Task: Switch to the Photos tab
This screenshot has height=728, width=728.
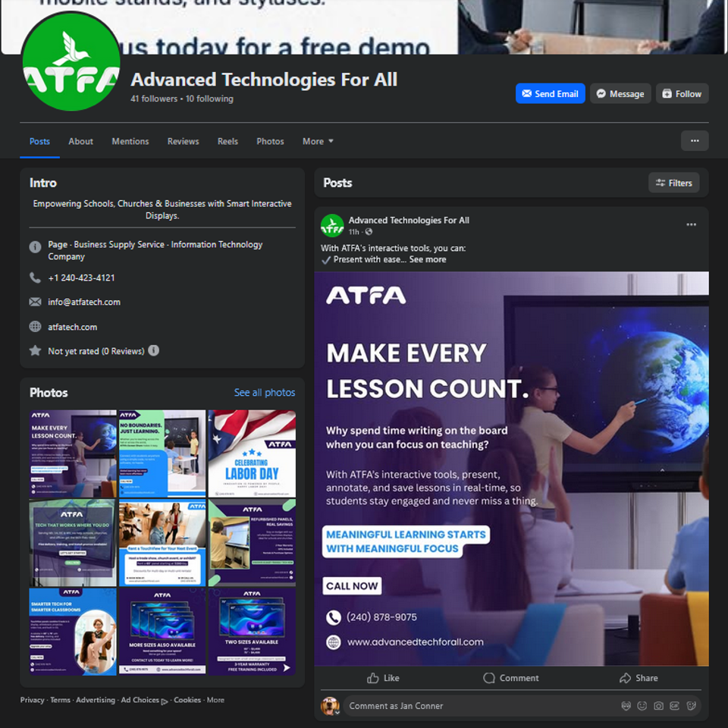Action: [x=270, y=141]
